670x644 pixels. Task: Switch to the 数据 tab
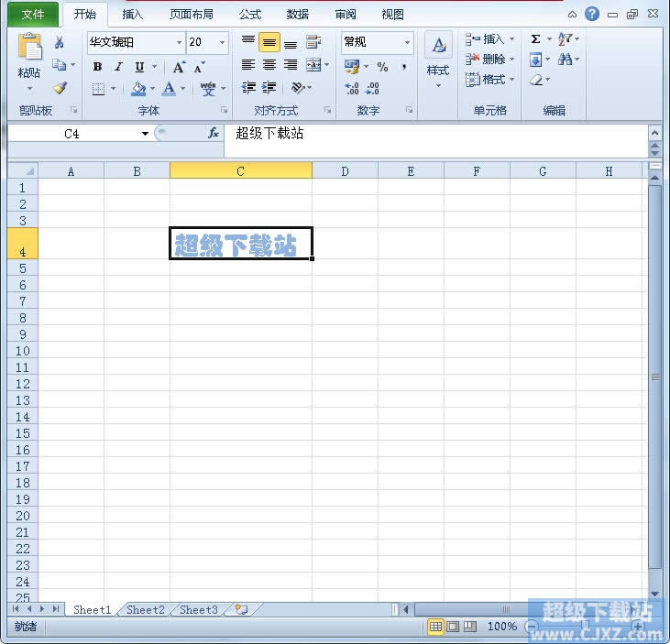point(297,15)
